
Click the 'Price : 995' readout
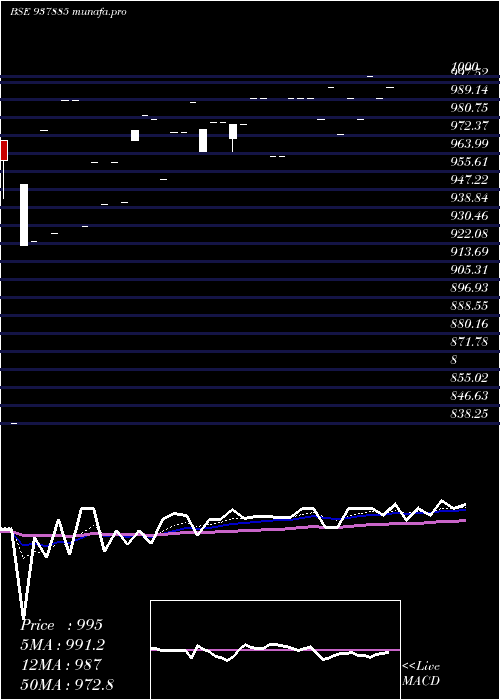(x=62, y=625)
